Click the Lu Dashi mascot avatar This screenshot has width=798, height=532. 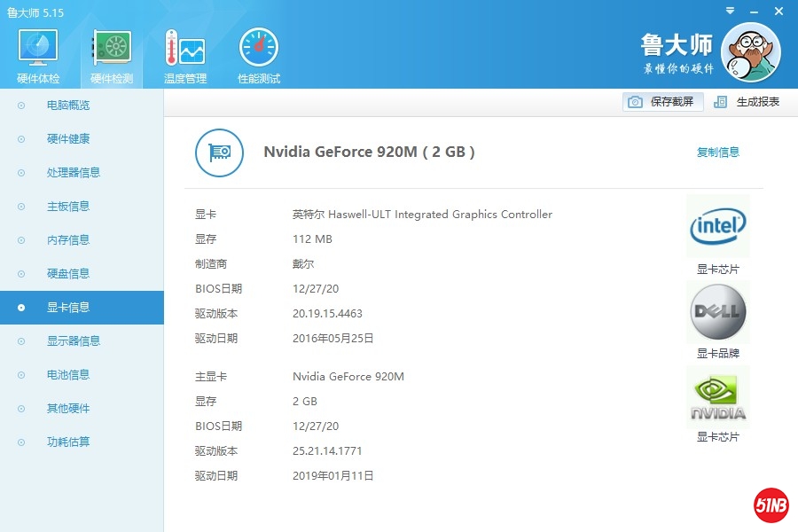click(x=750, y=51)
